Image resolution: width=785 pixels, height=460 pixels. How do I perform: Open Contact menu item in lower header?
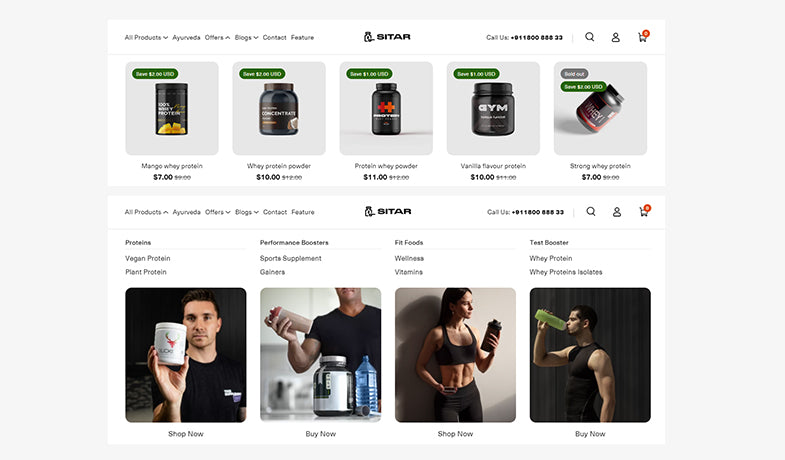275,212
